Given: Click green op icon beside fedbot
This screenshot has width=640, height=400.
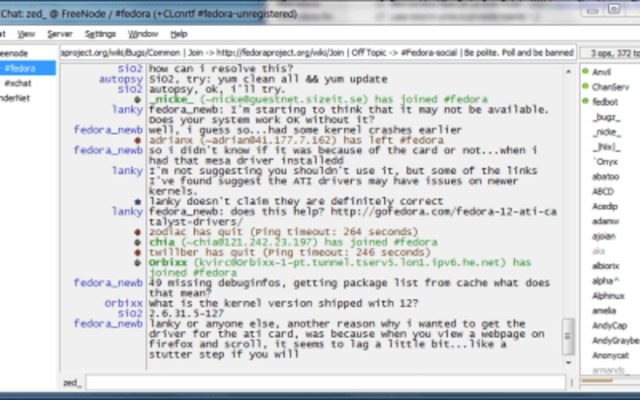Looking at the screenshot, I should (586, 101).
